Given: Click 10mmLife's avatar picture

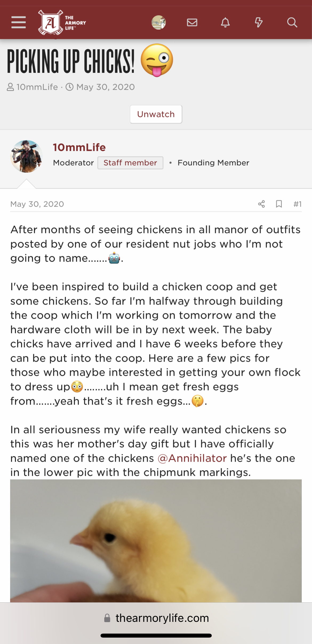Looking at the screenshot, I should [26, 156].
